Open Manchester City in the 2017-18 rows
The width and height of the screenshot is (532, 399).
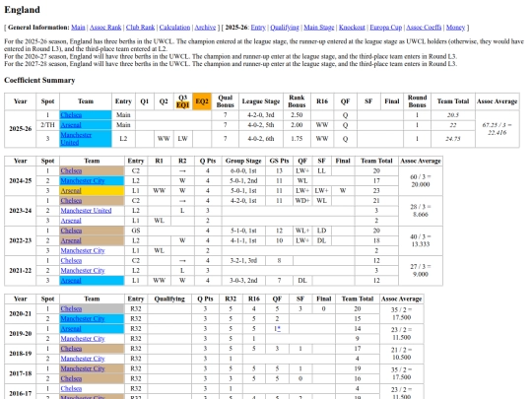[x=83, y=368]
